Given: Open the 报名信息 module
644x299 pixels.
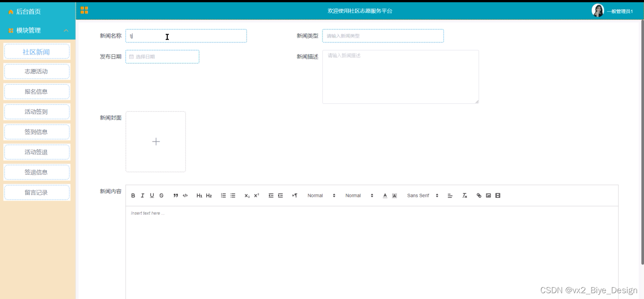Looking at the screenshot, I should point(37,92).
